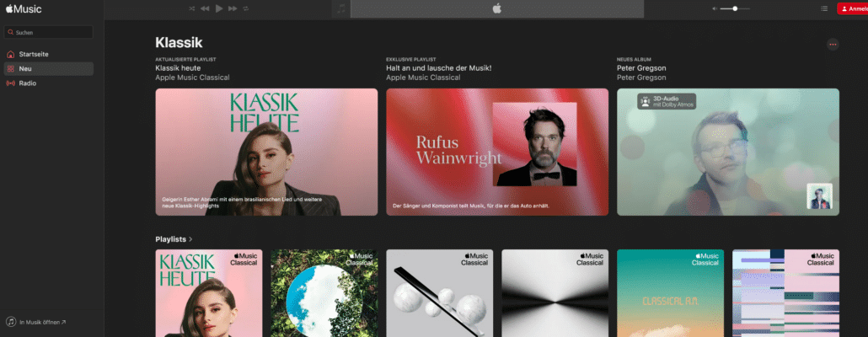The height and width of the screenshot is (337, 868).
Task: Click the Radio broadcast icon
Action: 10,83
